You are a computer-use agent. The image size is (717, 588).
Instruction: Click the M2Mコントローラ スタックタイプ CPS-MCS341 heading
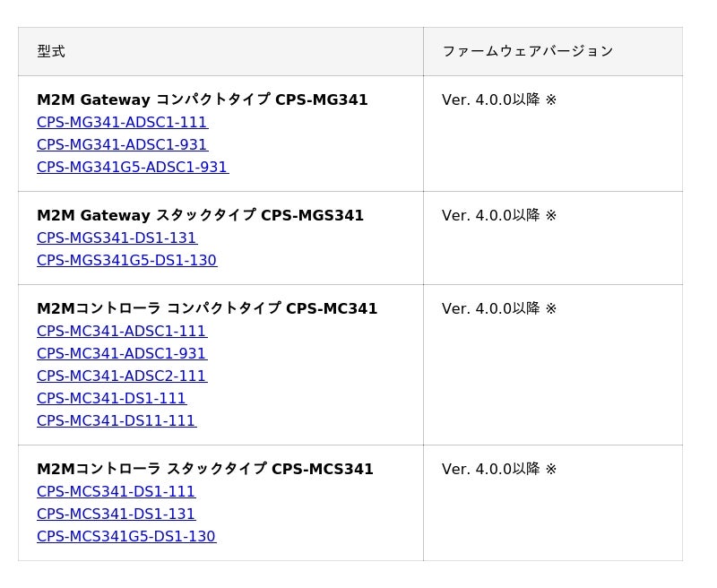[205, 470]
